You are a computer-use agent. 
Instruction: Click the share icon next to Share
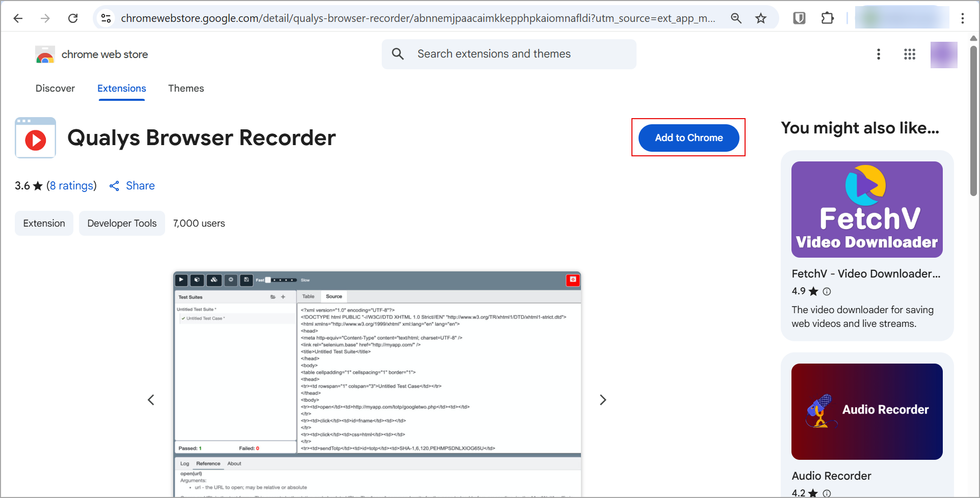click(x=114, y=186)
